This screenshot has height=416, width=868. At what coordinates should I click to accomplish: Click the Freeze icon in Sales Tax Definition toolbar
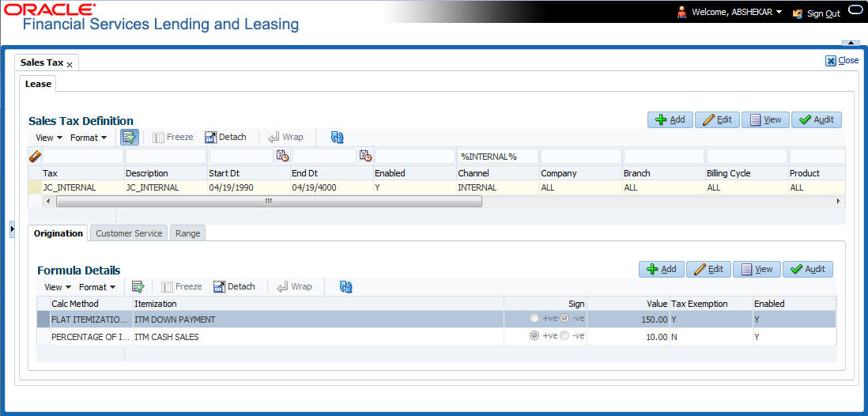pos(172,137)
